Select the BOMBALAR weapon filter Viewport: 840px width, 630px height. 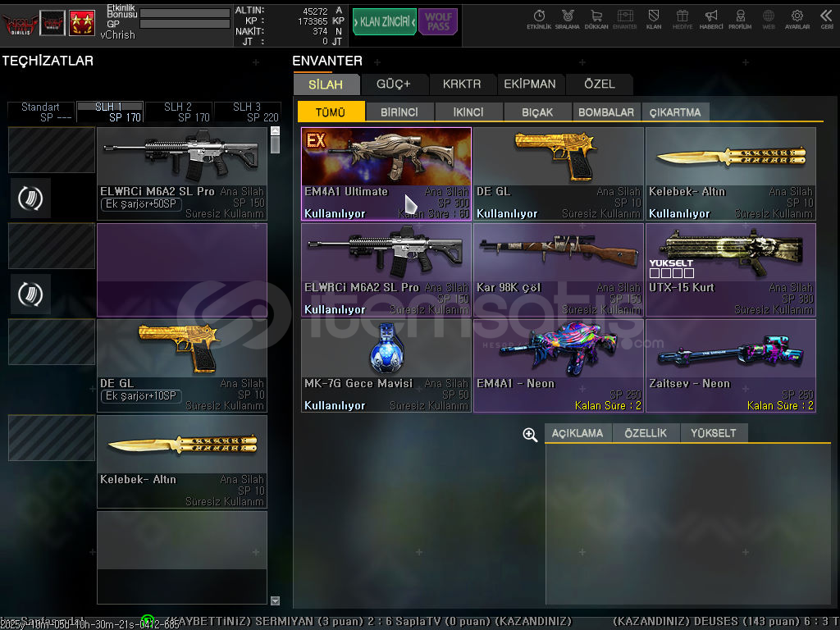click(606, 112)
